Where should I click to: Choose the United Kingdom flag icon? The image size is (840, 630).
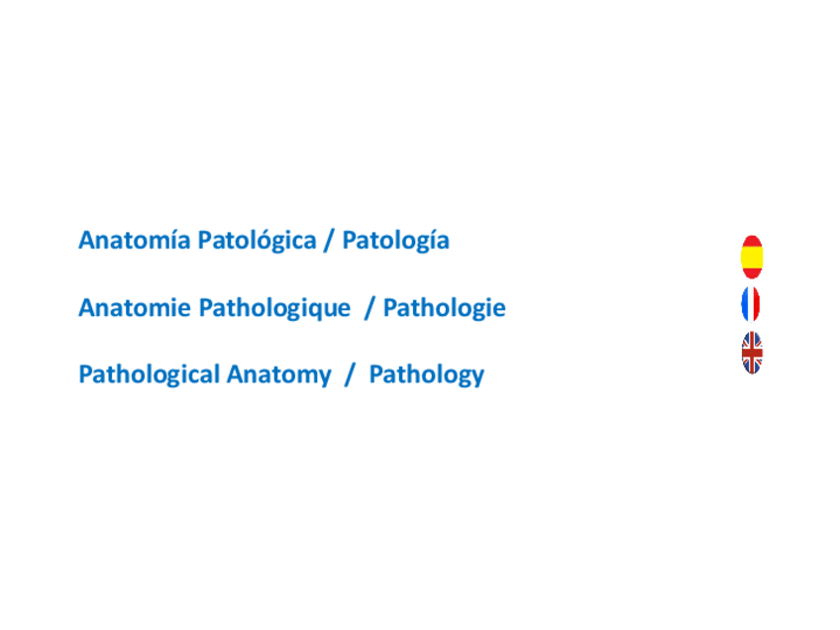pos(752,353)
